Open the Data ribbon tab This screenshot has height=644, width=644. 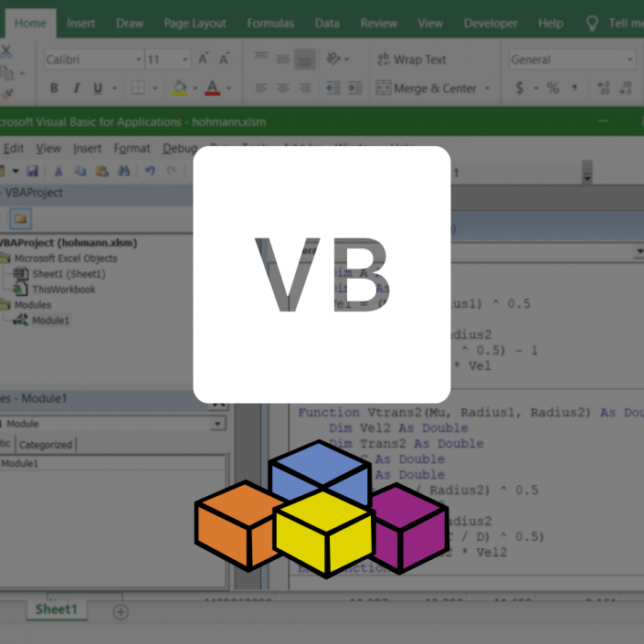327,24
